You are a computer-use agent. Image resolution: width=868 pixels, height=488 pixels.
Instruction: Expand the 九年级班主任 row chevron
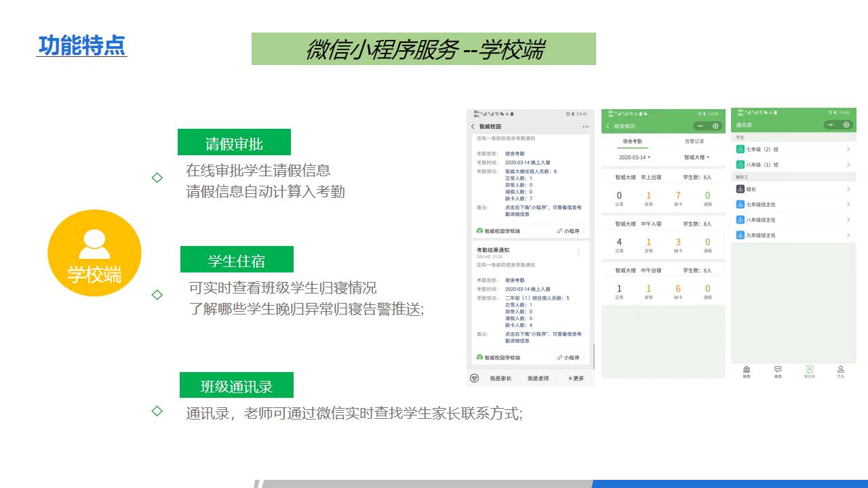[x=848, y=235]
